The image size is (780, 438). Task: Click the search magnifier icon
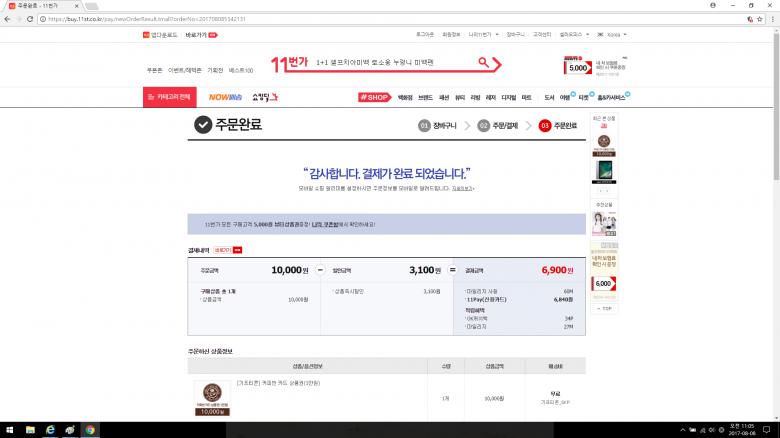pos(485,63)
